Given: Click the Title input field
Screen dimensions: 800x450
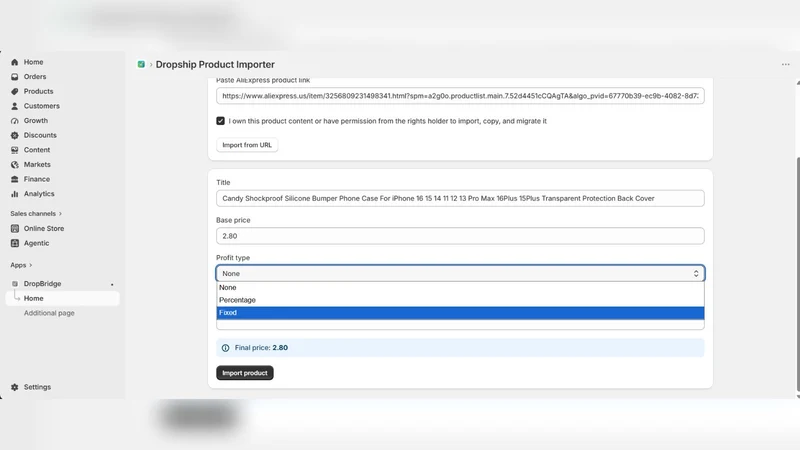Looking at the screenshot, I should coord(460,198).
